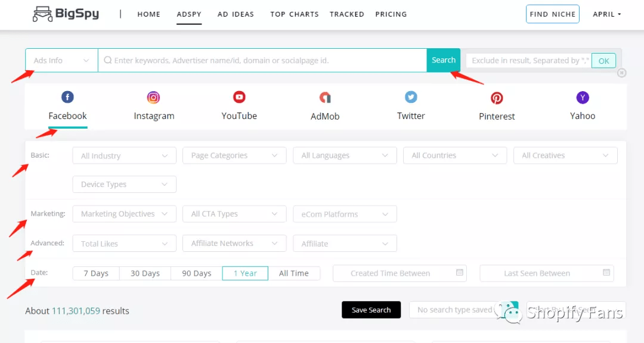644x343 pixels.
Task: Select the 1 Year date range
Action: click(x=245, y=273)
